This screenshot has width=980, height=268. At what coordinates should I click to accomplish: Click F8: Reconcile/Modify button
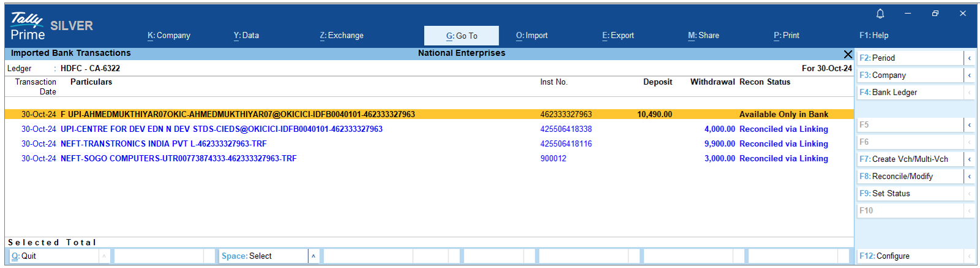click(910, 176)
